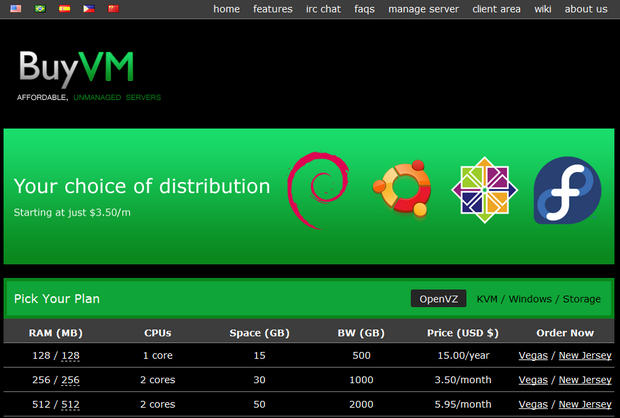Click the '1000' bandwidth cell

[x=361, y=380]
